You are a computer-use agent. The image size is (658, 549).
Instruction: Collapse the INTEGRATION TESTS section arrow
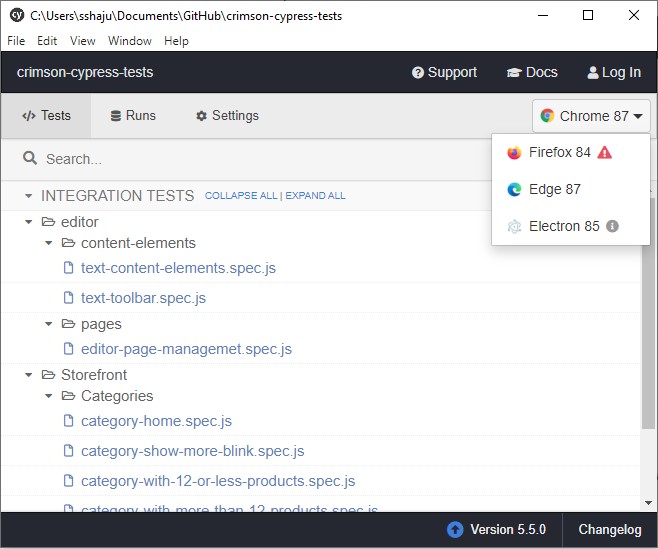point(29,196)
